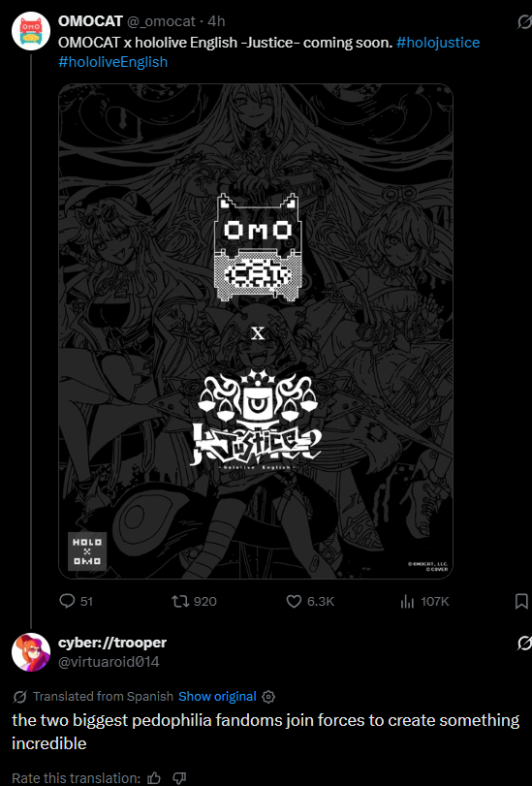The height and width of the screenshot is (786, 532).
Task: Open the 4h timestamp of tweet
Action: (216, 21)
